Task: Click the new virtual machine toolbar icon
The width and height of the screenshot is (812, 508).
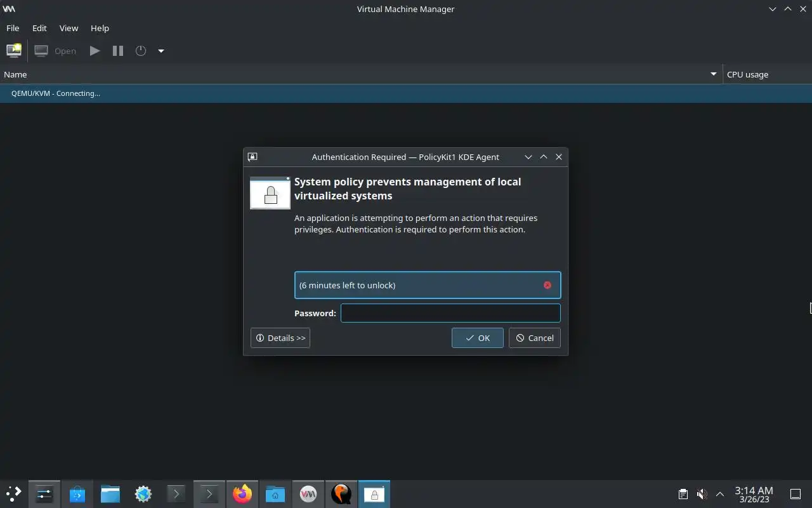Action: point(13,51)
